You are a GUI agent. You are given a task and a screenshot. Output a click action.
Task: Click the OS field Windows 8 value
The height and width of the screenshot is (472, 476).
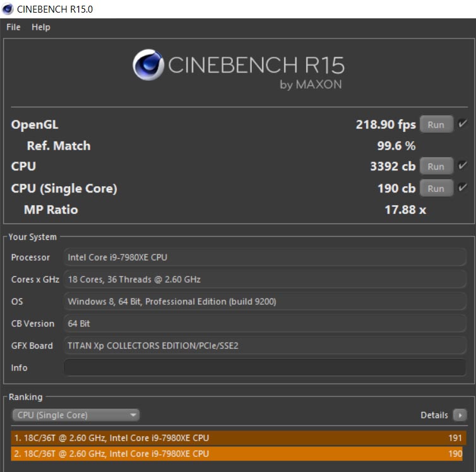coord(265,302)
